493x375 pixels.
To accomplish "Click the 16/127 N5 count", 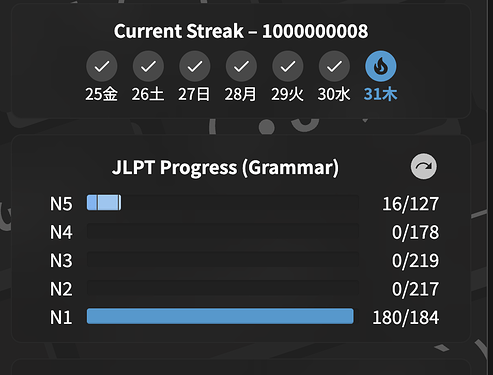I will [x=410, y=204].
